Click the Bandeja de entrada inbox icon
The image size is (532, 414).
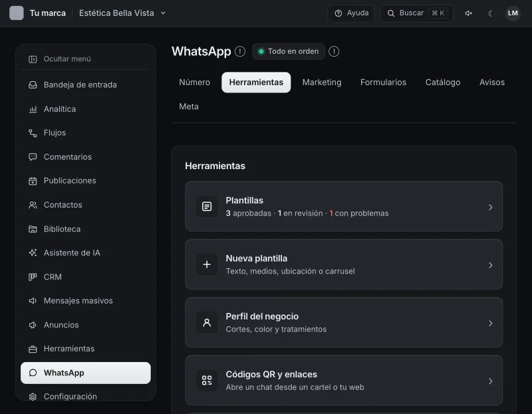[33, 85]
